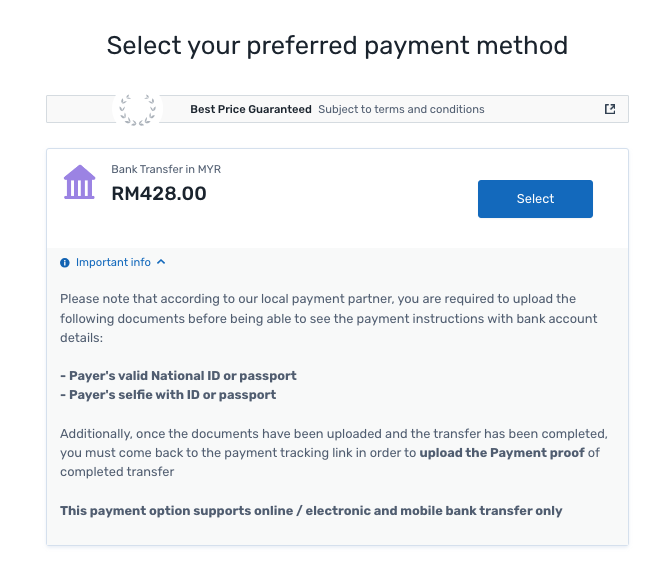Image resolution: width=669 pixels, height=564 pixels.
Task: Click the bold online / electronic transfer notice
Action: pyautogui.click(x=311, y=510)
